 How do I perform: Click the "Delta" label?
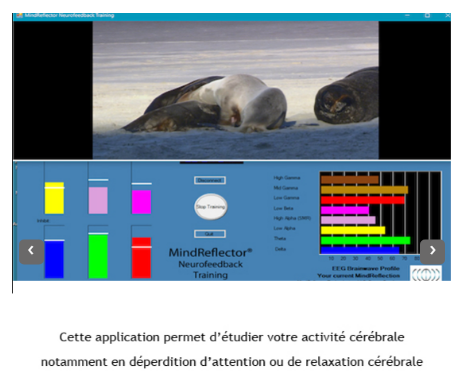(280, 249)
